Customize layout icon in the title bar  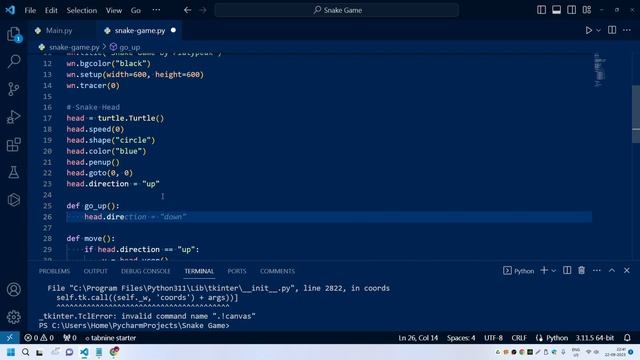587,10
